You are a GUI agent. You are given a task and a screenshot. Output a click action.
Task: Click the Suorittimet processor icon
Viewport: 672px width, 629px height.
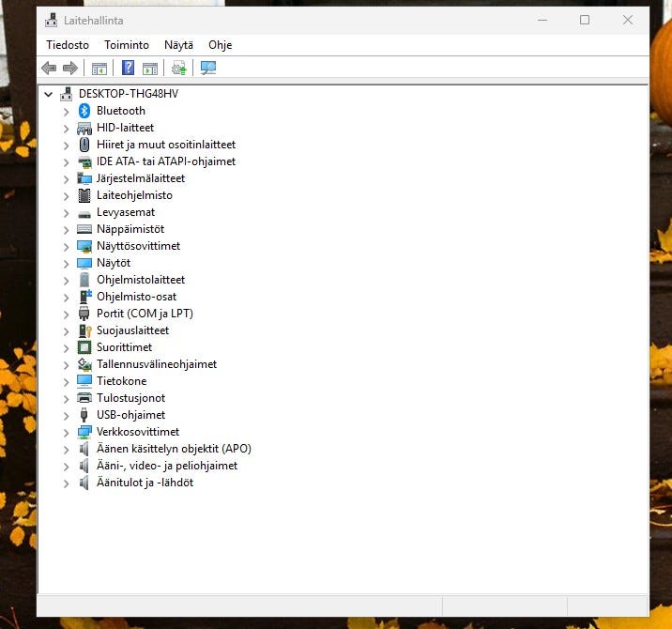click(x=84, y=347)
